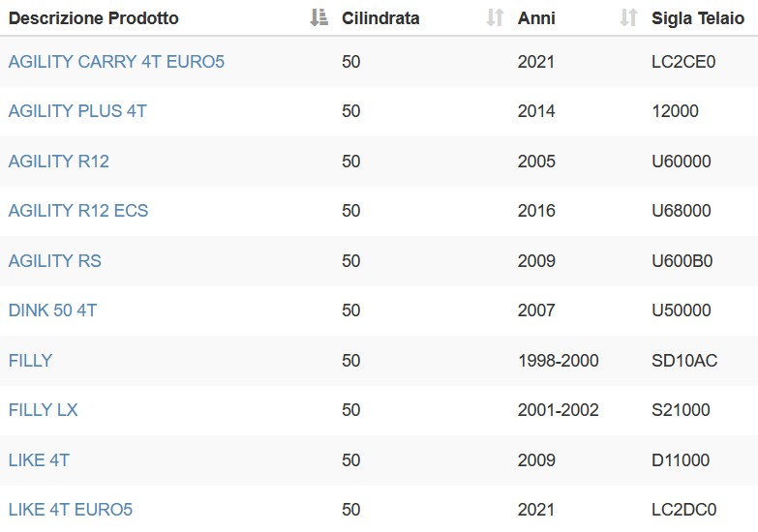This screenshot has height=532, width=758.
Task: Click the 1998-2000 year cell
Action: click(558, 361)
